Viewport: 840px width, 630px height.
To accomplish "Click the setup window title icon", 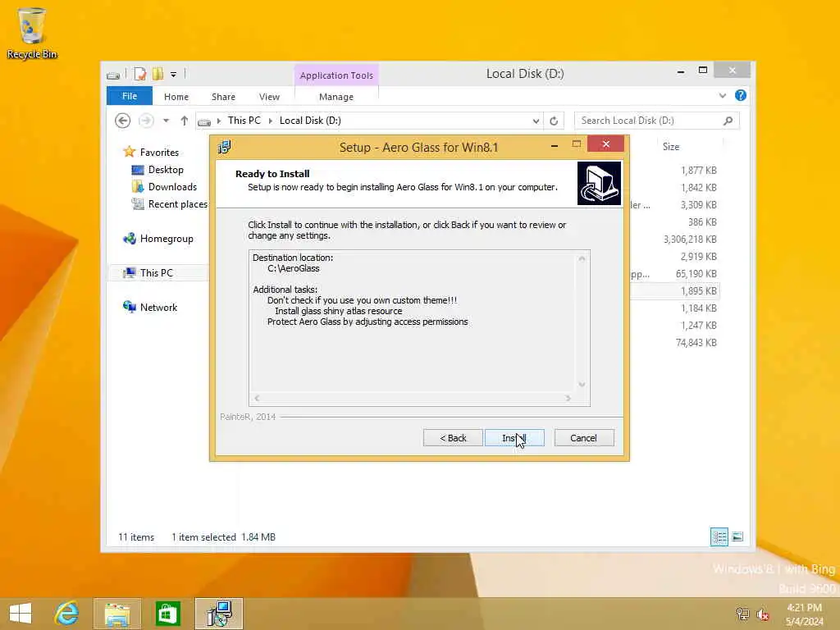I will pos(225,147).
